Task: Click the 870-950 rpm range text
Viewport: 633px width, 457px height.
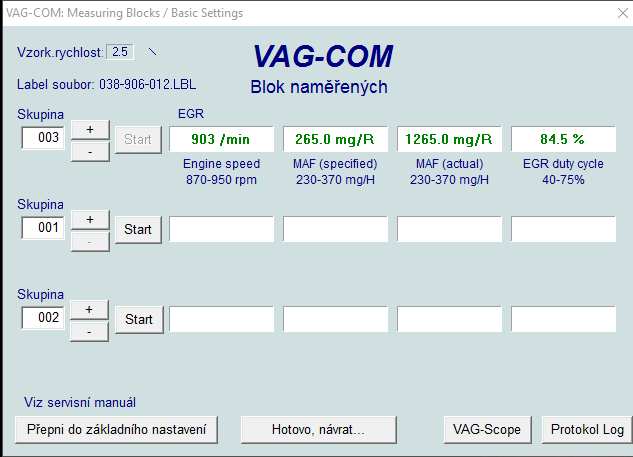Action: [221, 180]
